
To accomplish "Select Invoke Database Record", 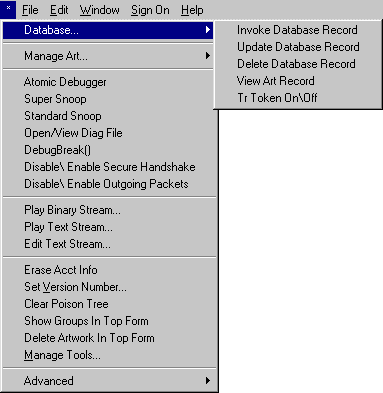I will pyautogui.click(x=297, y=30).
